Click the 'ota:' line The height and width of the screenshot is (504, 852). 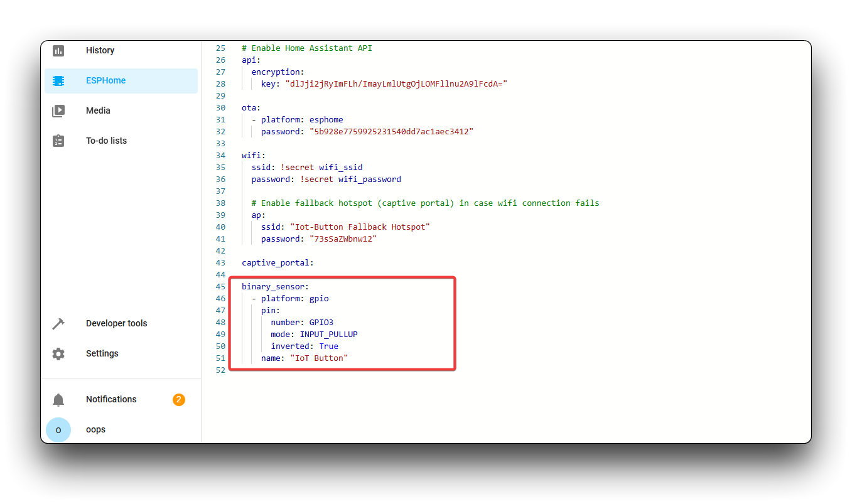251,108
